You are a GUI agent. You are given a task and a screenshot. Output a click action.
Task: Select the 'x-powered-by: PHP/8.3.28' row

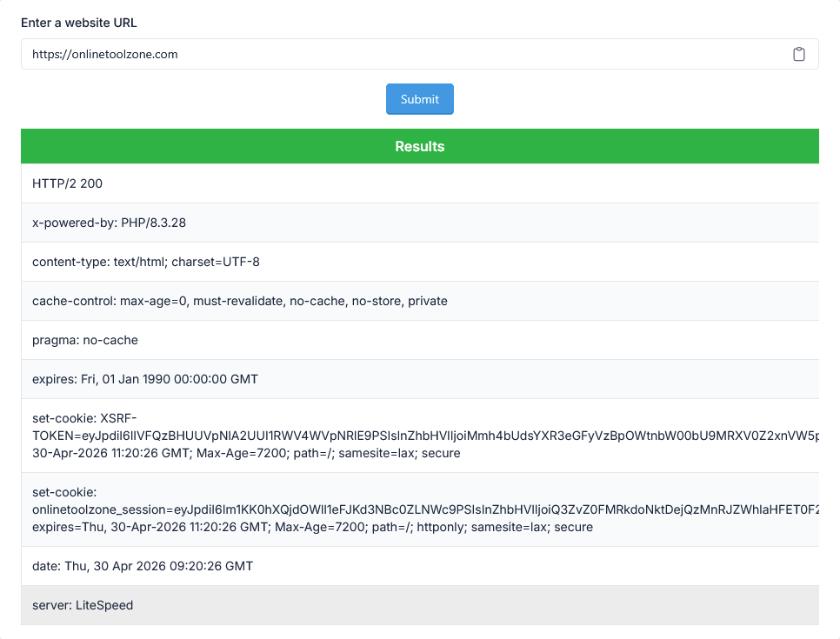pyautogui.click(x=419, y=223)
